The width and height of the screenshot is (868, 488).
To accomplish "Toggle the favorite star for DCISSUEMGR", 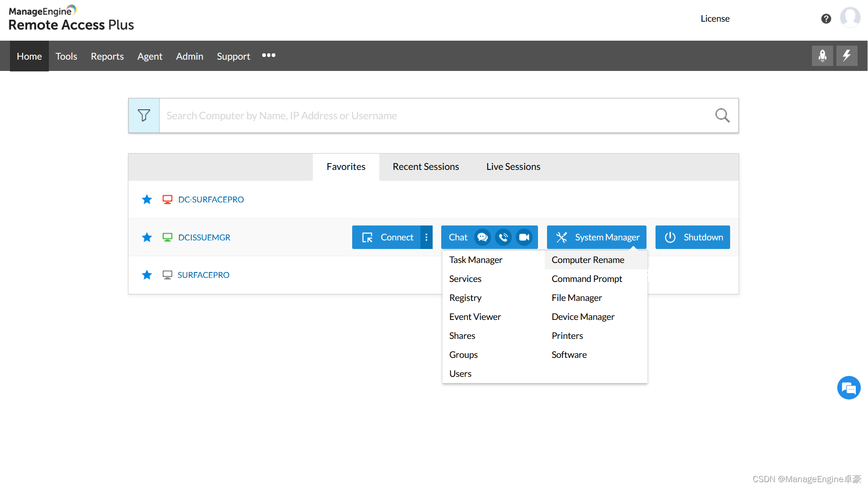I will [146, 237].
